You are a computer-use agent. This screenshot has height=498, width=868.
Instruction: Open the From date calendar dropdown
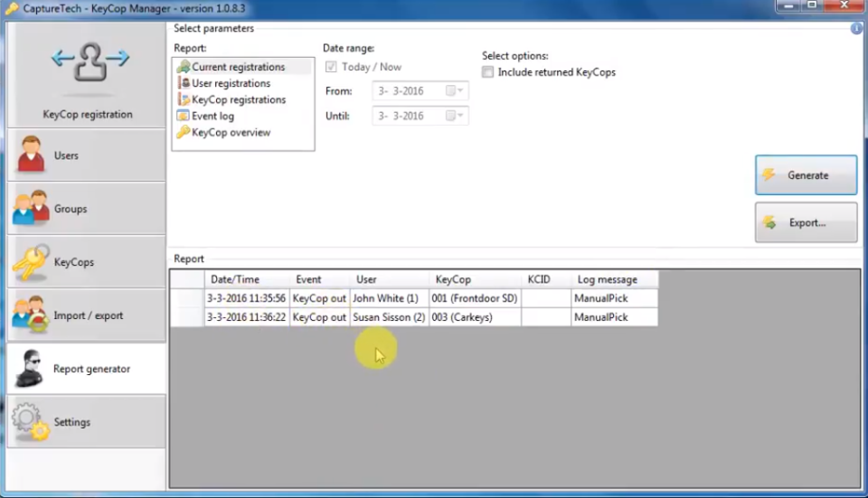[455, 90]
